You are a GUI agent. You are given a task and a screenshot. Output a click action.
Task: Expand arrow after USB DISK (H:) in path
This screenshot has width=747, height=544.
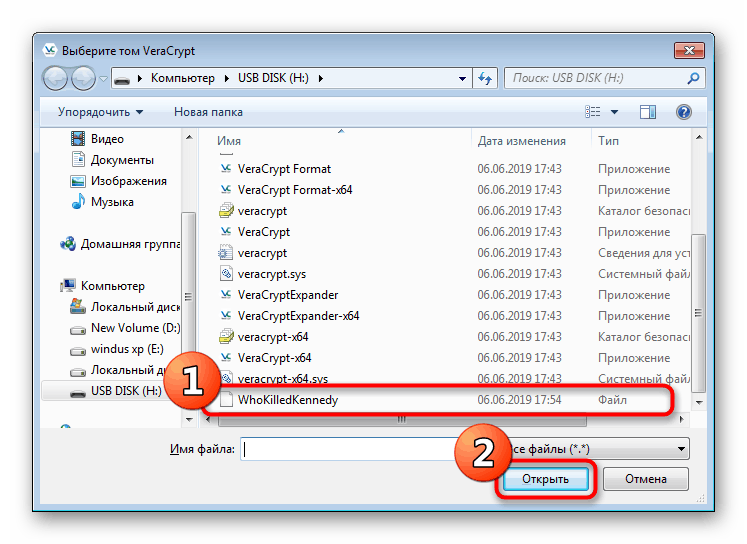(321, 78)
